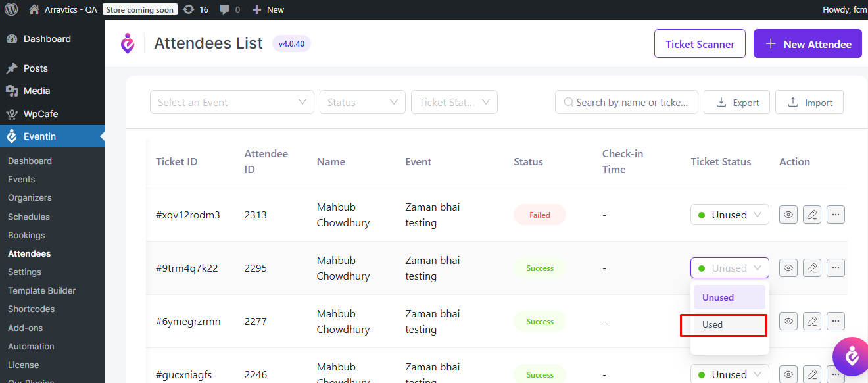Viewport: 868px width, 383px height.
Task: Focus the Search by name or ticket field
Action: click(627, 102)
